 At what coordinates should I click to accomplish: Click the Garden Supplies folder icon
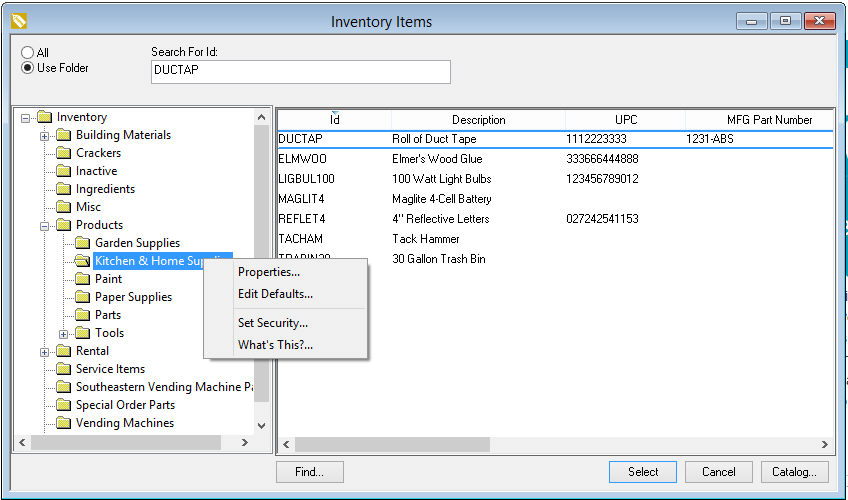[x=82, y=243]
